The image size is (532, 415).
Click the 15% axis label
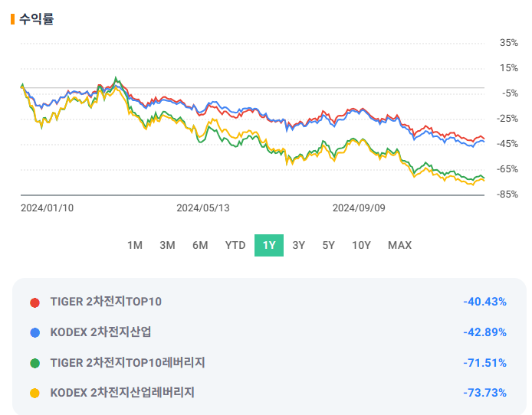click(x=508, y=68)
